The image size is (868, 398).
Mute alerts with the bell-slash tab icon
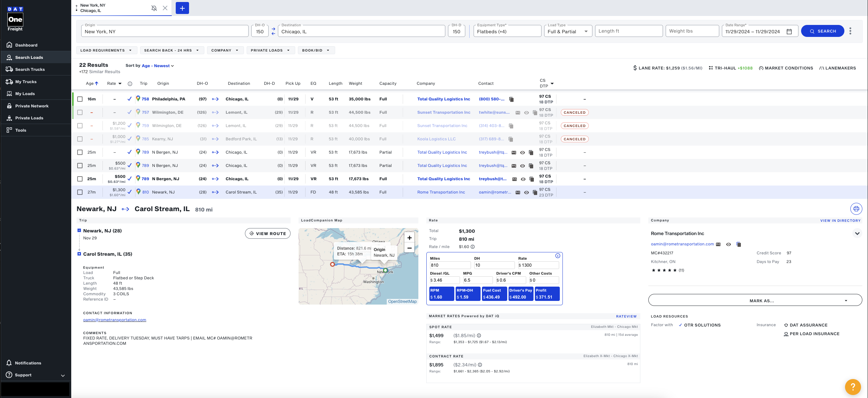tap(154, 8)
